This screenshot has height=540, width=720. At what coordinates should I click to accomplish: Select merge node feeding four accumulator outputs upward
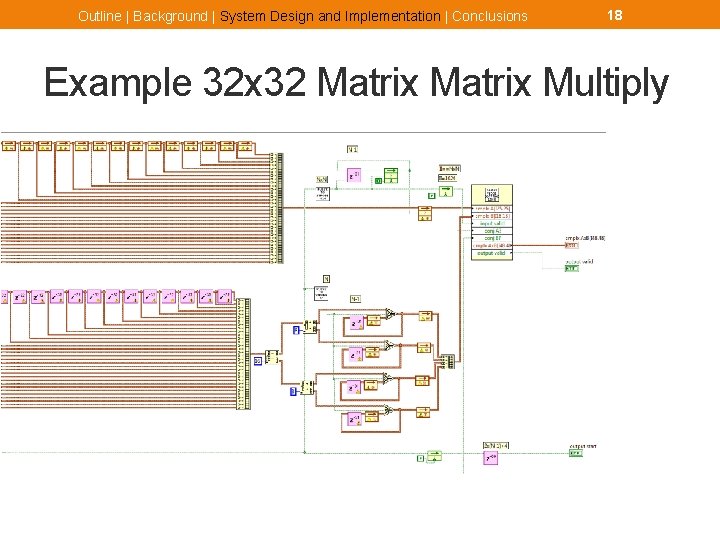[x=447, y=361]
